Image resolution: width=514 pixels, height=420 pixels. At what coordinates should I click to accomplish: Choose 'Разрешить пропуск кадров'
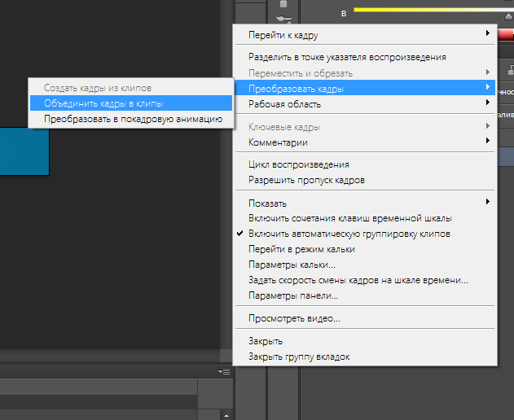click(365, 180)
